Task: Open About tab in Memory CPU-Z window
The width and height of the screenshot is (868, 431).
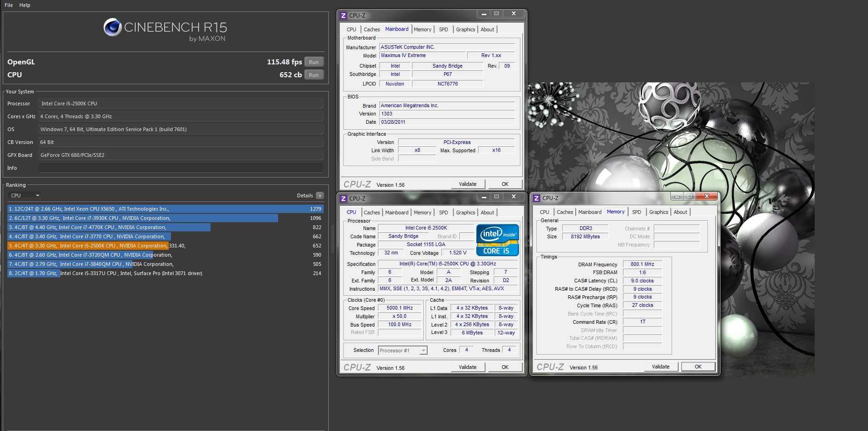Action: click(680, 212)
